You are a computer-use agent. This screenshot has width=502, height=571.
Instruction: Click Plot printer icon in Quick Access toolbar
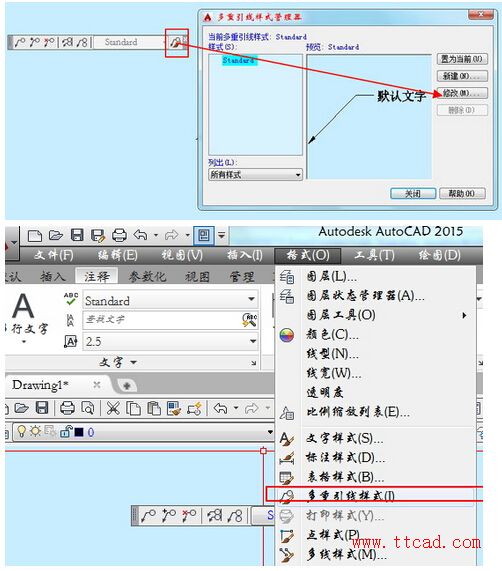(x=119, y=236)
